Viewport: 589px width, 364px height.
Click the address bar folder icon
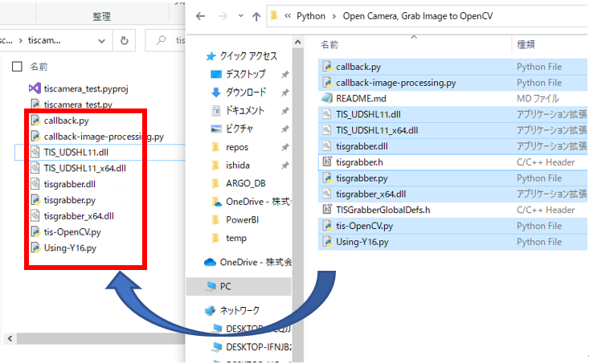click(x=274, y=16)
